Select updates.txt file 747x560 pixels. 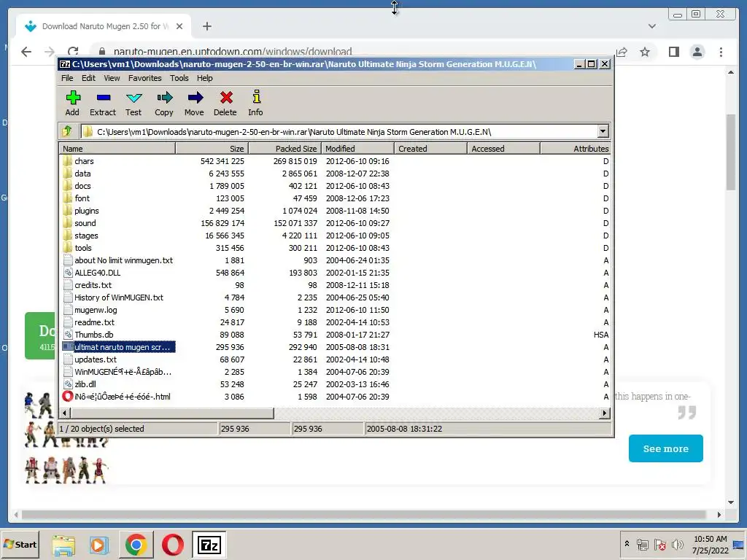coord(334,359)
